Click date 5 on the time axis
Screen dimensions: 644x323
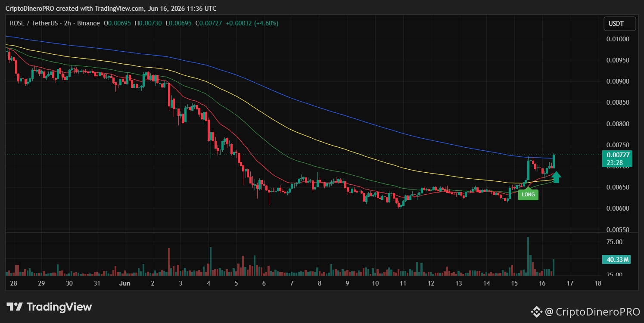(236, 283)
